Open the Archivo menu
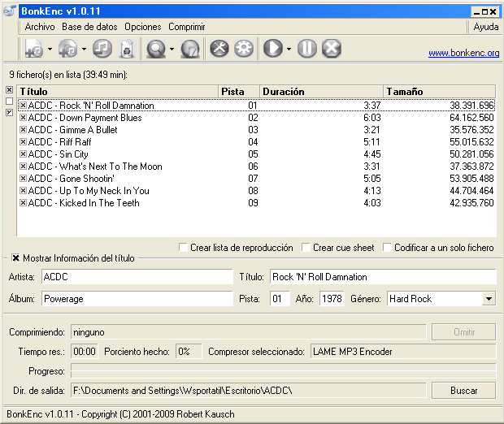 point(40,27)
